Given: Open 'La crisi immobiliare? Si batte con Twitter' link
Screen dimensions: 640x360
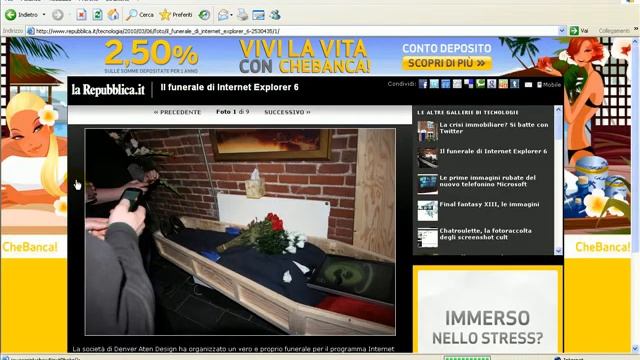Looking at the screenshot, I should tap(494, 128).
